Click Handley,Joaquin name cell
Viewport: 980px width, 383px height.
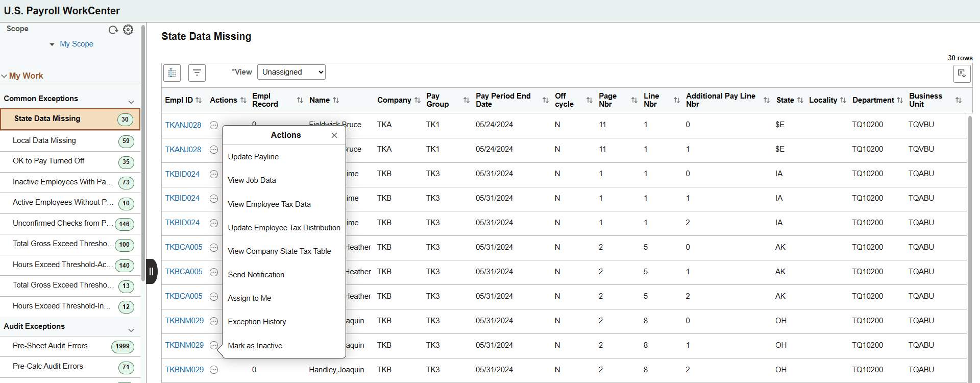(x=336, y=370)
